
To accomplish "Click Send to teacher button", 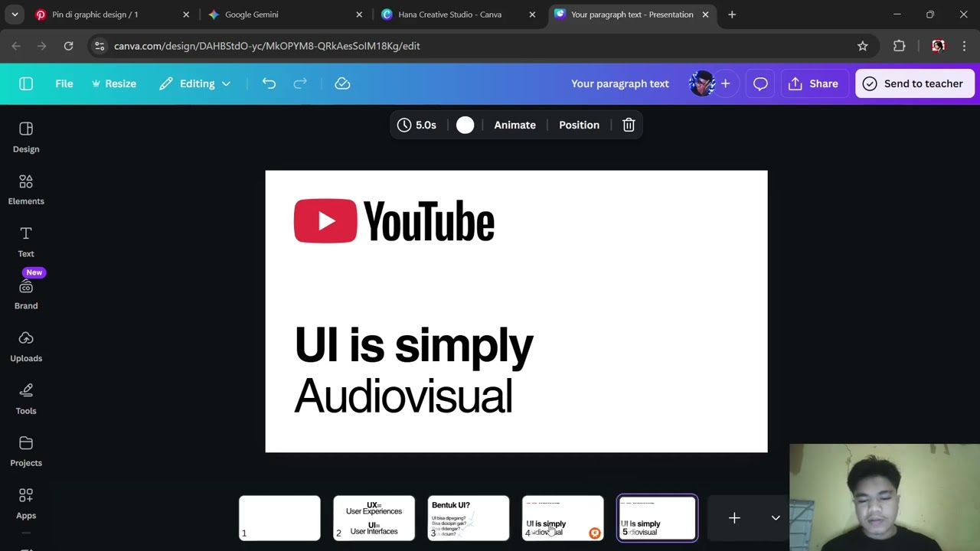I will (914, 83).
